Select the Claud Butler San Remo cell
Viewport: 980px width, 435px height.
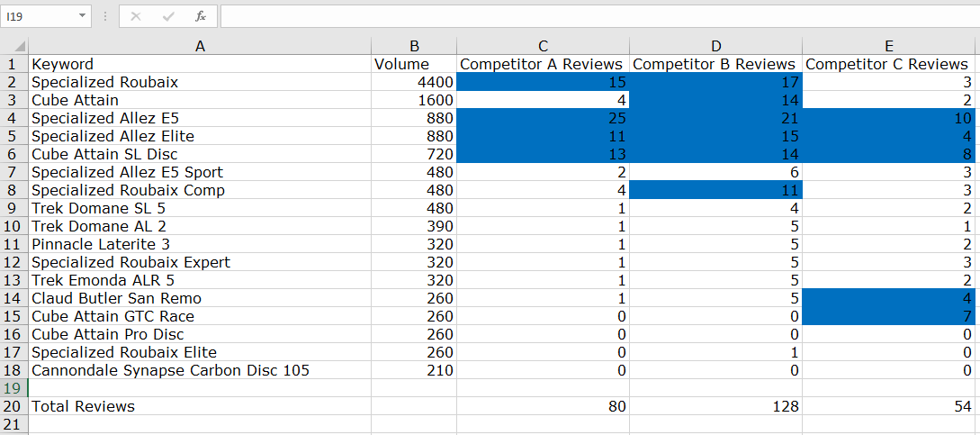[x=200, y=298]
